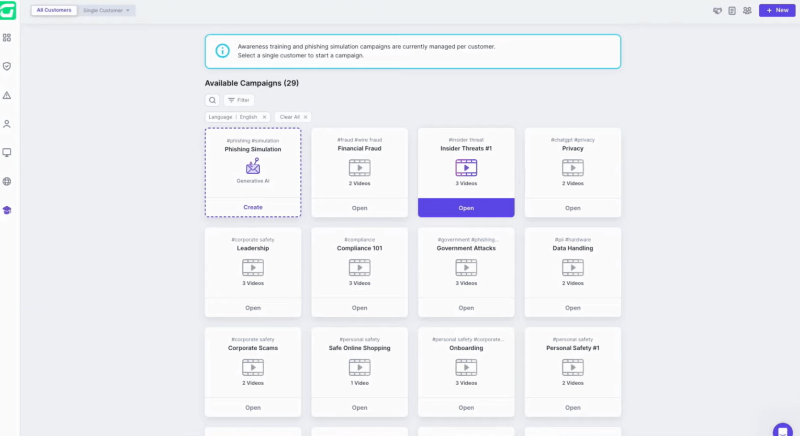Click the New button
Viewport: 800px width, 436px height.
coord(777,10)
